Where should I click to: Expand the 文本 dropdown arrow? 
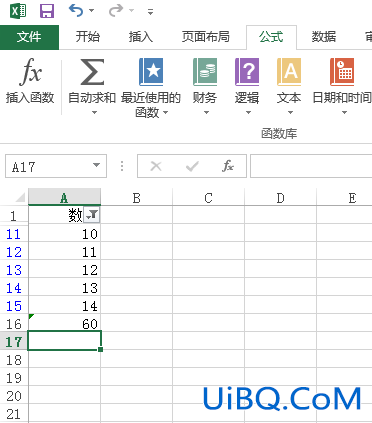(290, 113)
